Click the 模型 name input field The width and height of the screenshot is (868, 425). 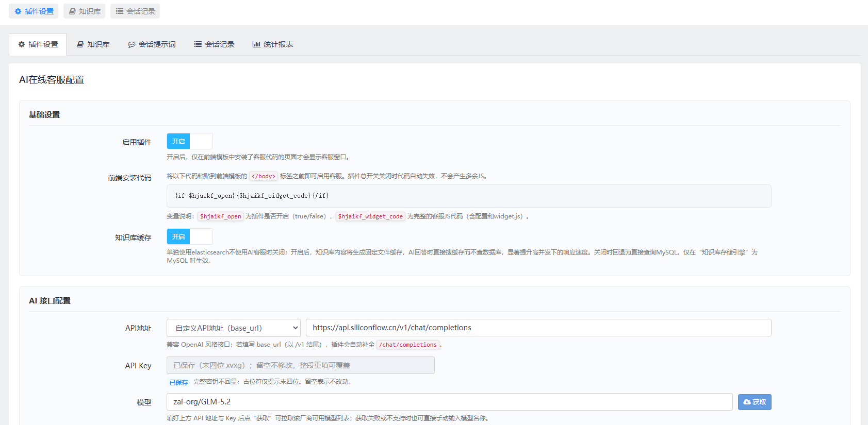point(450,402)
